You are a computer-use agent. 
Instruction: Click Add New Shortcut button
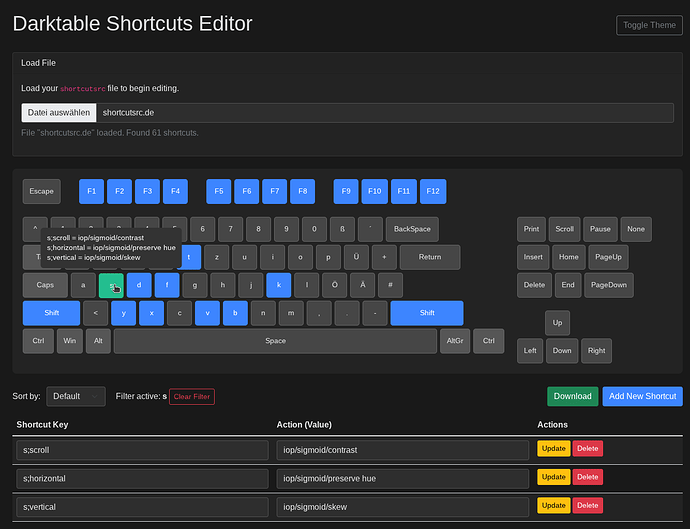pyautogui.click(x=642, y=396)
